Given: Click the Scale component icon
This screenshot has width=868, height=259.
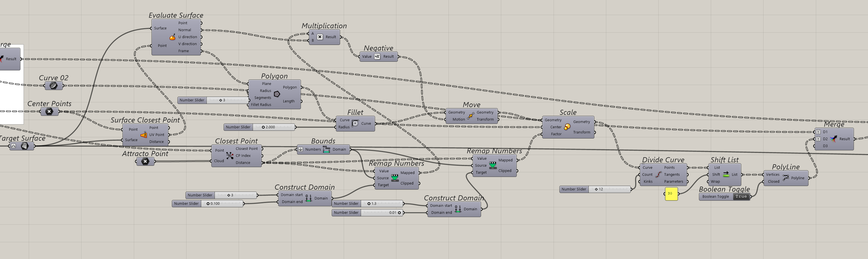Looking at the screenshot, I should tap(567, 127).
